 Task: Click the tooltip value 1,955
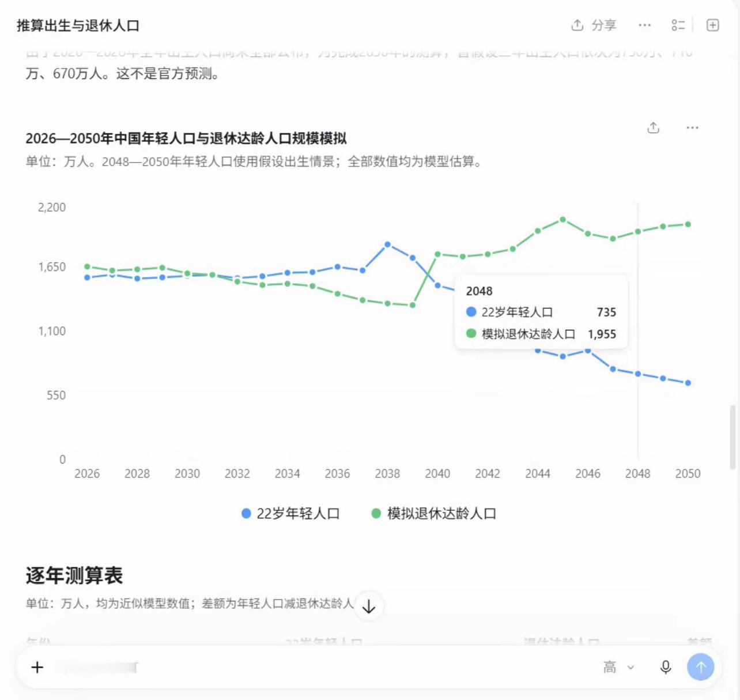click(x=602, y=334)
